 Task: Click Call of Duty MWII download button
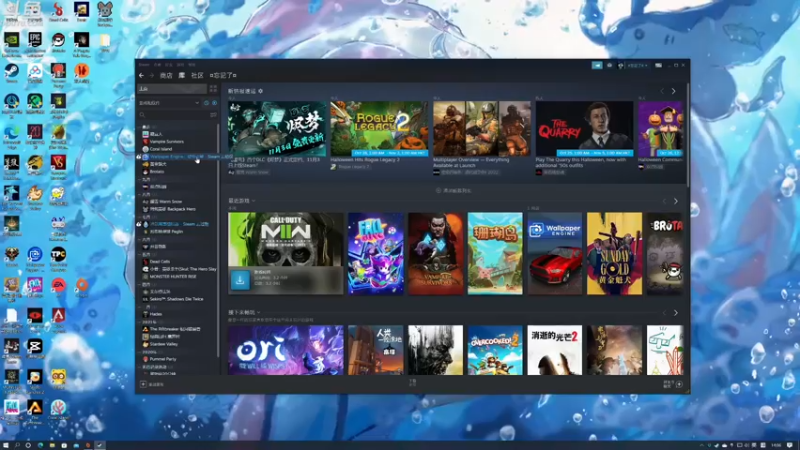click(x=240, y=280)
